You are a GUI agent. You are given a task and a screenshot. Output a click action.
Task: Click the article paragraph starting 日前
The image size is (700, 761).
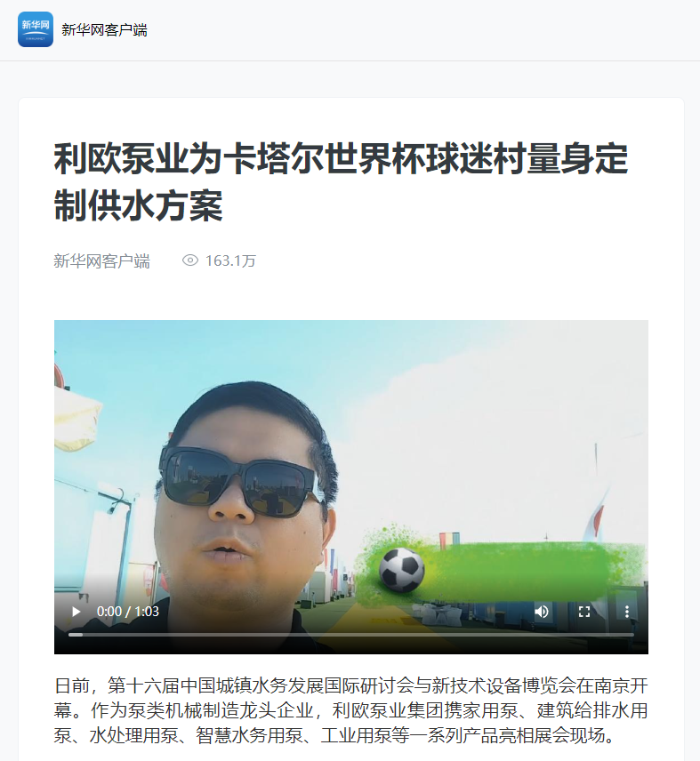[x=351, y=710]
